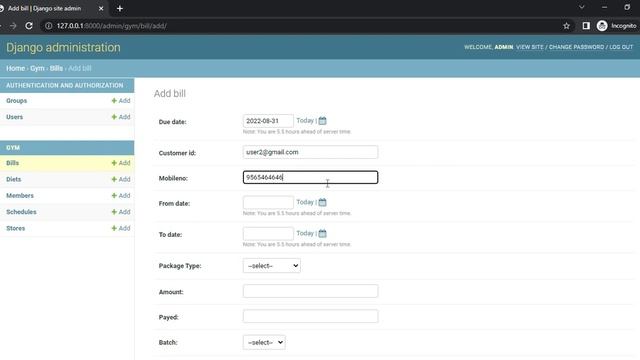Open the Package Type dropdown

tap(271, 266)
